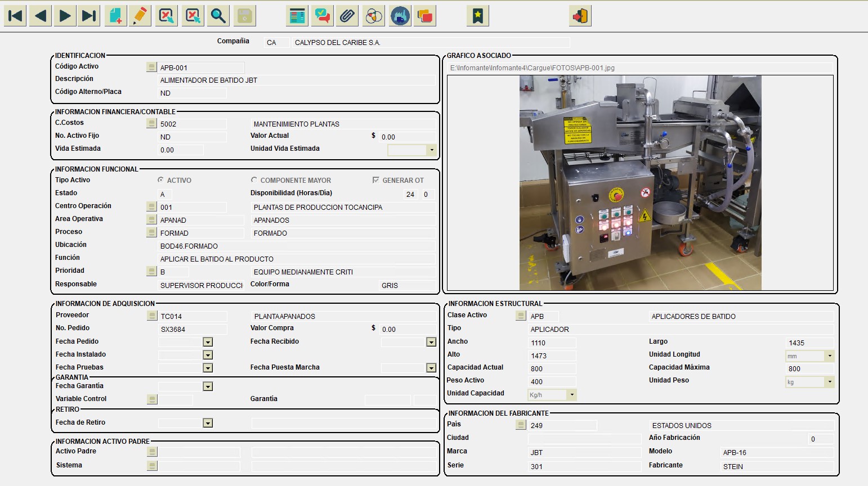Create a new asset record
The width and height of the screenshot is (868, 486).
point(115,16)
